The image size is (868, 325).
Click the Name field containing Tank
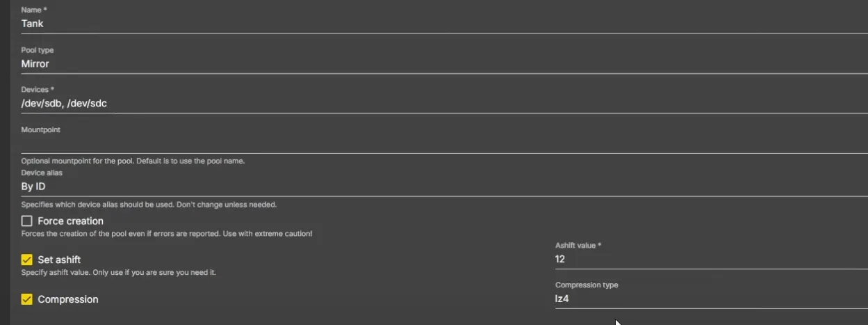click(x=417, y=24)
